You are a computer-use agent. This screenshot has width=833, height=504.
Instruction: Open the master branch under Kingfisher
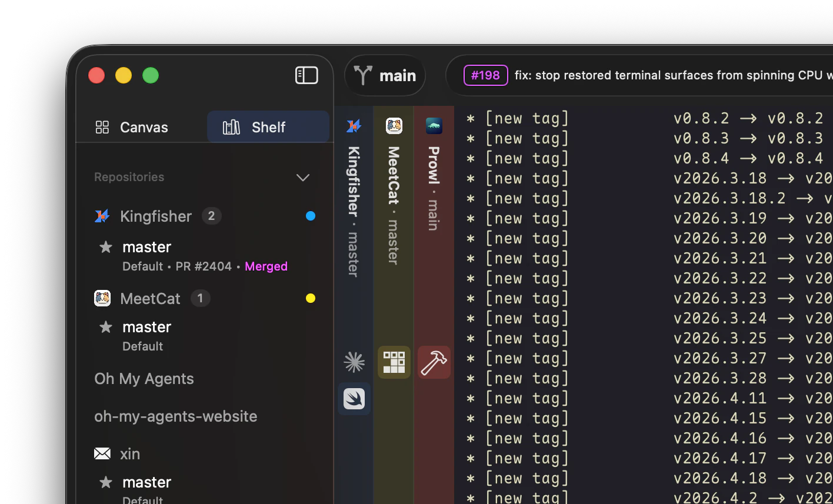147,247
